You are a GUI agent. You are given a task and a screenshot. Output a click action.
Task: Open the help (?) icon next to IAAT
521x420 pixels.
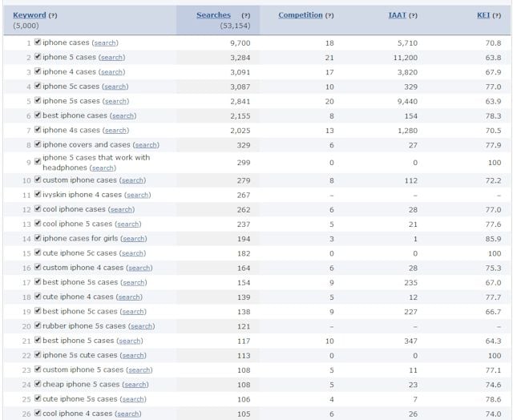click(x=413, y=15)
